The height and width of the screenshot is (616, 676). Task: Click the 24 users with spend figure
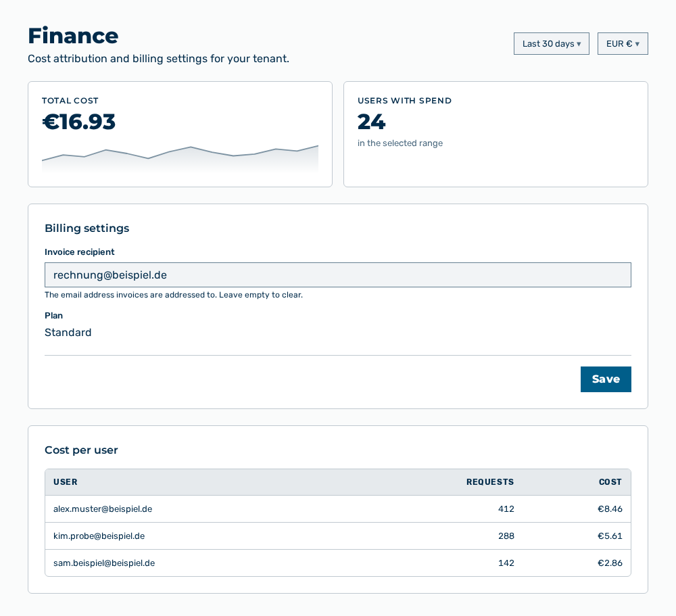click(x=371, y=122)
